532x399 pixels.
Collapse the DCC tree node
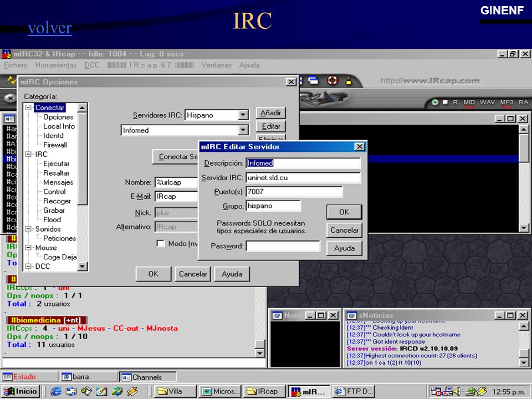pyautogui.click(x=28, y=267)
